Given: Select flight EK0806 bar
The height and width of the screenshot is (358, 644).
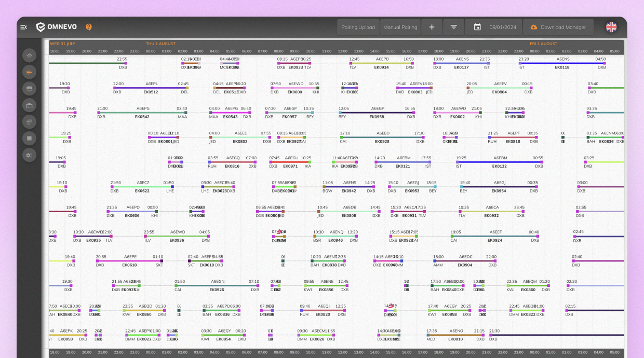Looking at the screenshot, I should (349, 211).
